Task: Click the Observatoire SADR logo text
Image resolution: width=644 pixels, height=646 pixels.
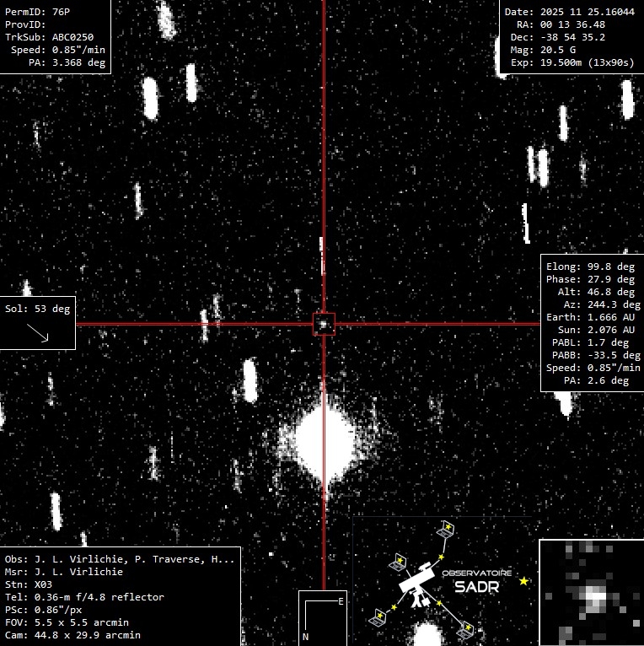Action: click(477, 582)
